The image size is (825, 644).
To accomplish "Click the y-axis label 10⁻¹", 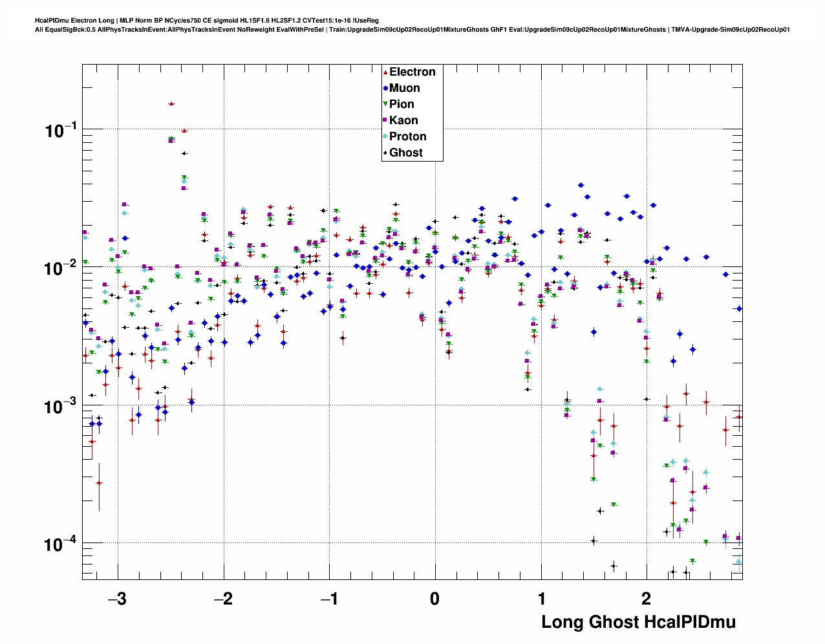I will pyautogui.click(x=61, y=131).
